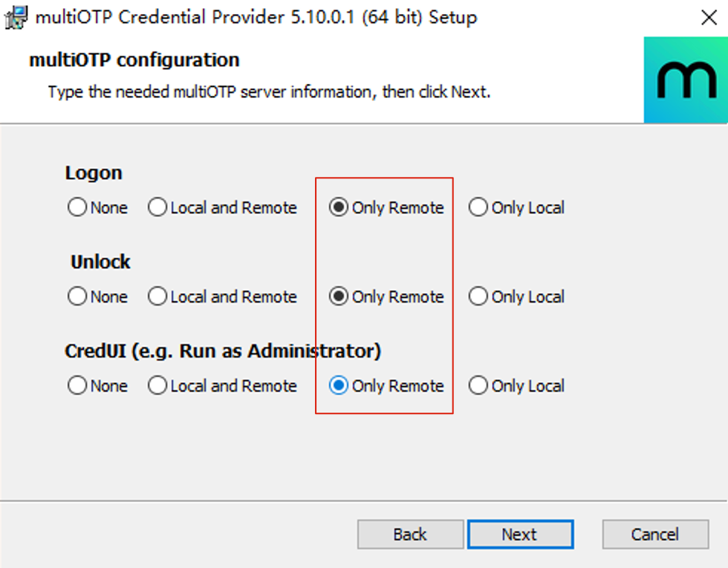Click the CredUI section label
The image size is (728, 568).
223,351
